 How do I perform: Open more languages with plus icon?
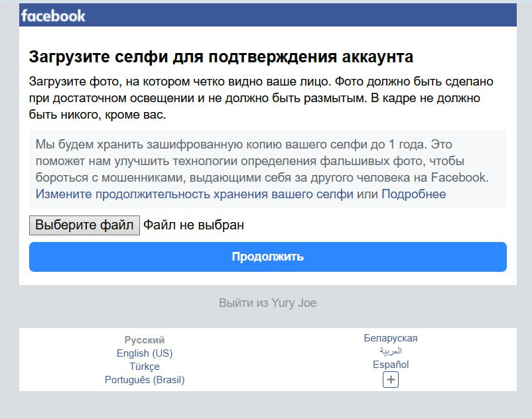[391, 379]
